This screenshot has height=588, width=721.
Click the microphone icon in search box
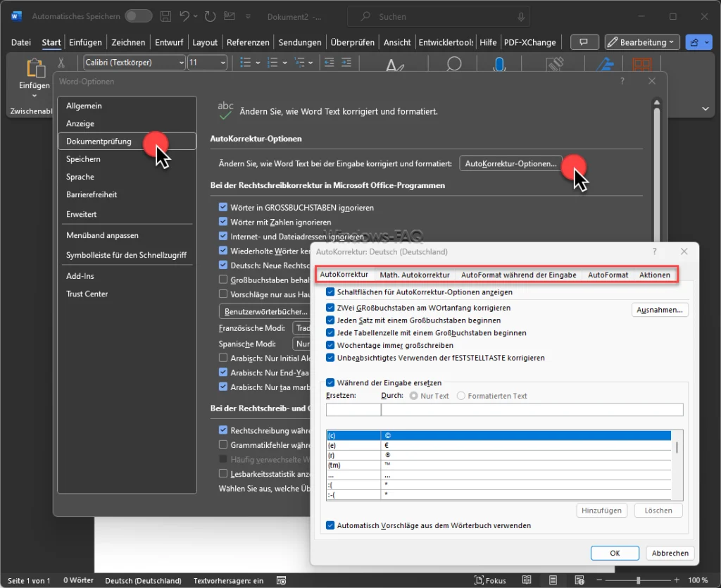520,16
